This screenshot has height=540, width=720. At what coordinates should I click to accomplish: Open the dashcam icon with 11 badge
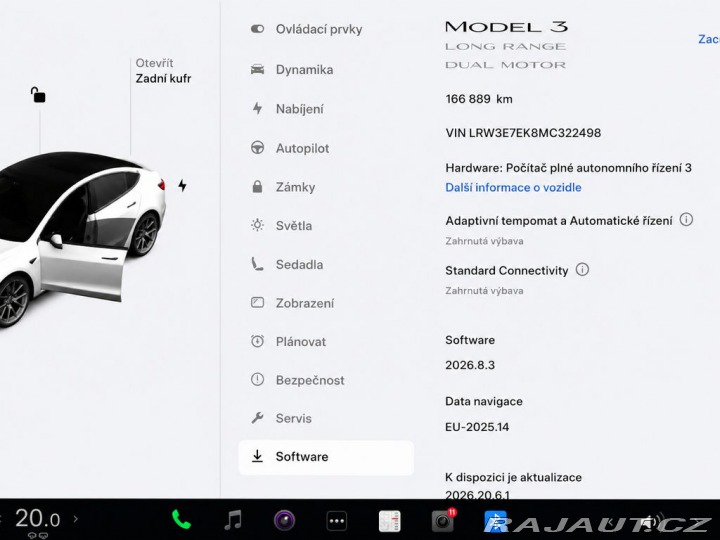(443, 520)
